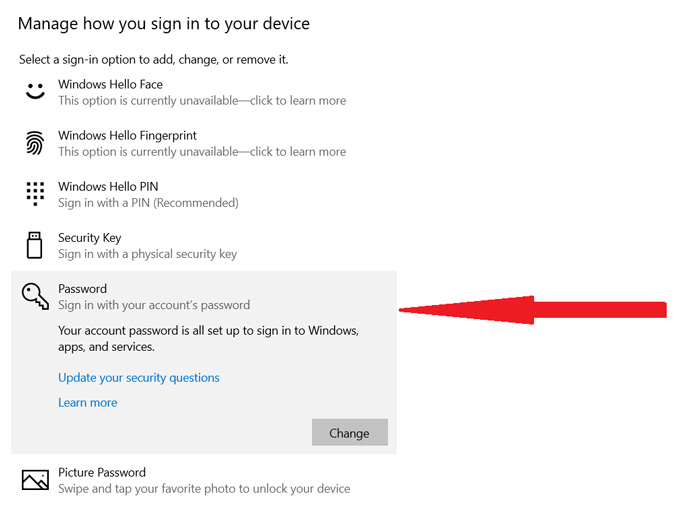700x528 pixels.
Task: Click the Picture Password image icon
Action: click(x=35, y=480)
